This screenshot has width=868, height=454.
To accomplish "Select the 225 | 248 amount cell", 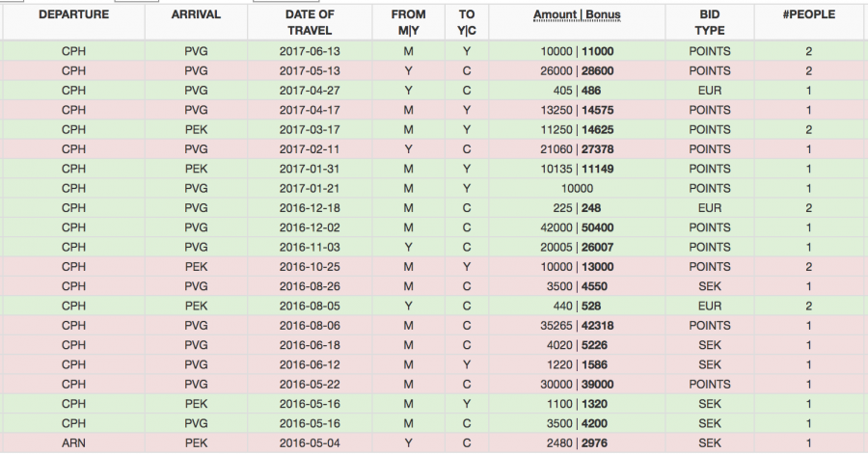I will [x=579, y=208].
